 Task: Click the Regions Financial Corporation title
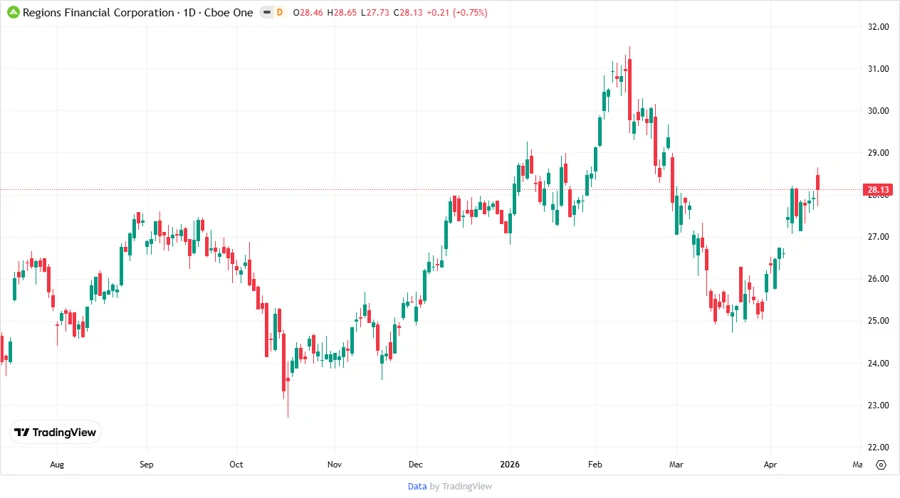click(x=98, y=13)
